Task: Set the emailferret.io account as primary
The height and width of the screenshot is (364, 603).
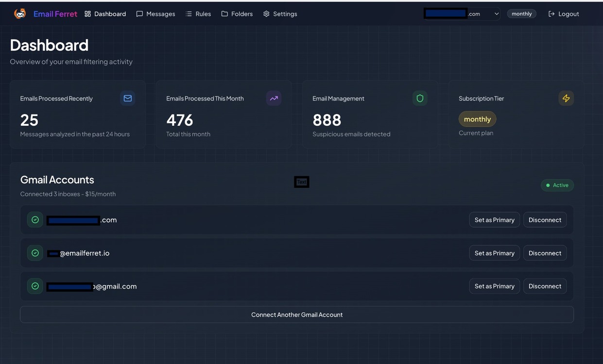Action: tap(494, 253)
